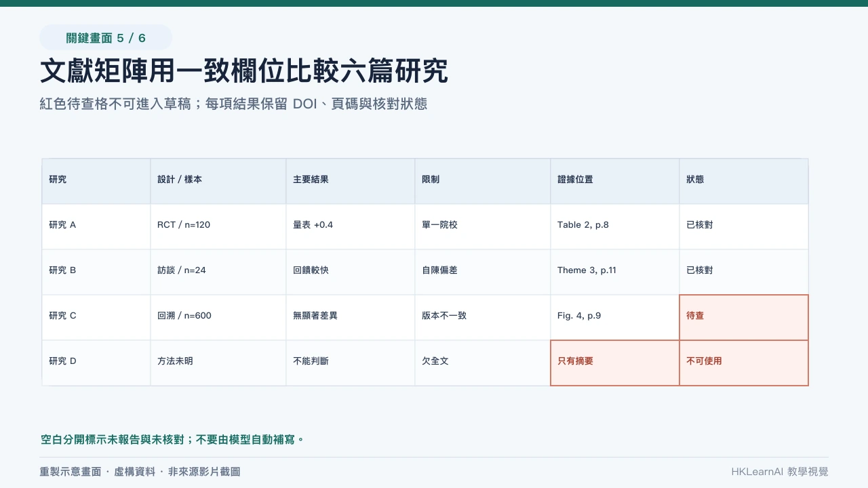Click the red 不可使用 status cell
The image size is (868, 488).
pos(744,363)
